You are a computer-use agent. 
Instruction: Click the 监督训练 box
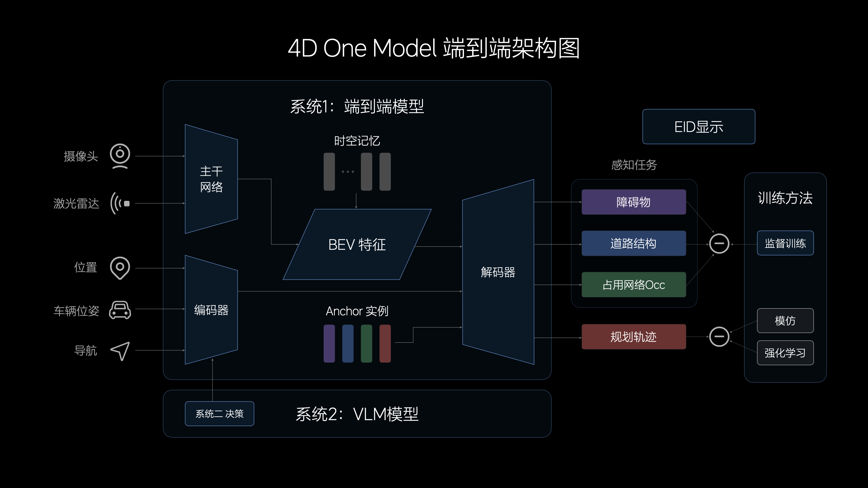(785, 243)
